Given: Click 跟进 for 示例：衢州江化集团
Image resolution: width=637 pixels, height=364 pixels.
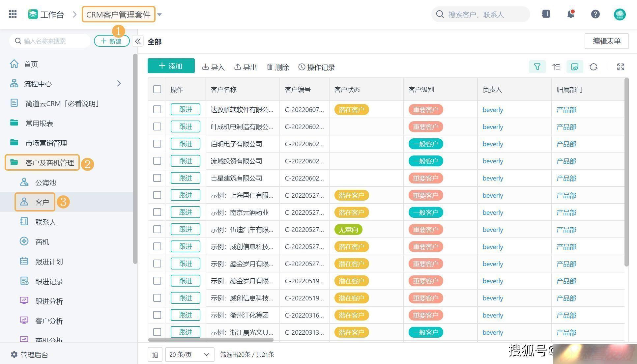Looking at the screenshot, I should (x=186, y=315).
